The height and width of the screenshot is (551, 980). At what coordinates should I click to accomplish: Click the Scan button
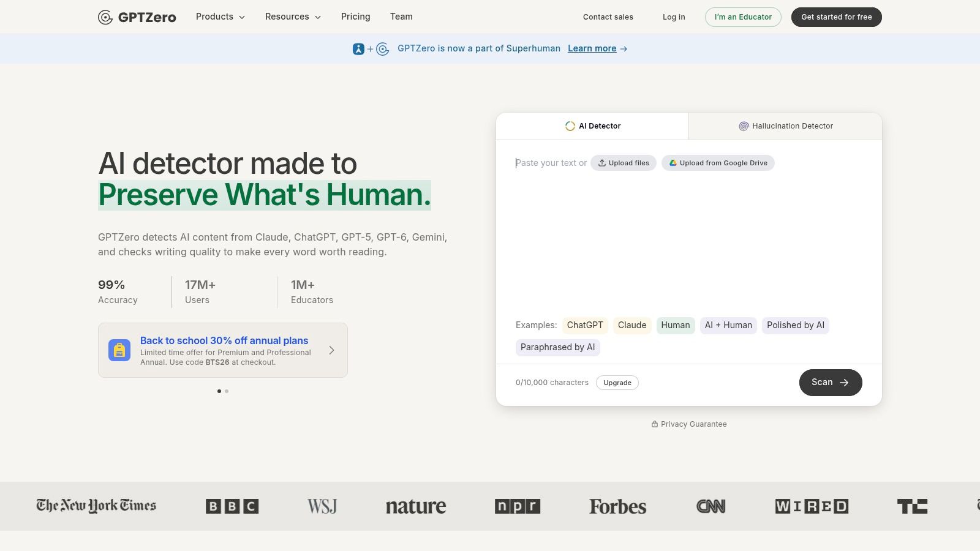coord(831,383)
